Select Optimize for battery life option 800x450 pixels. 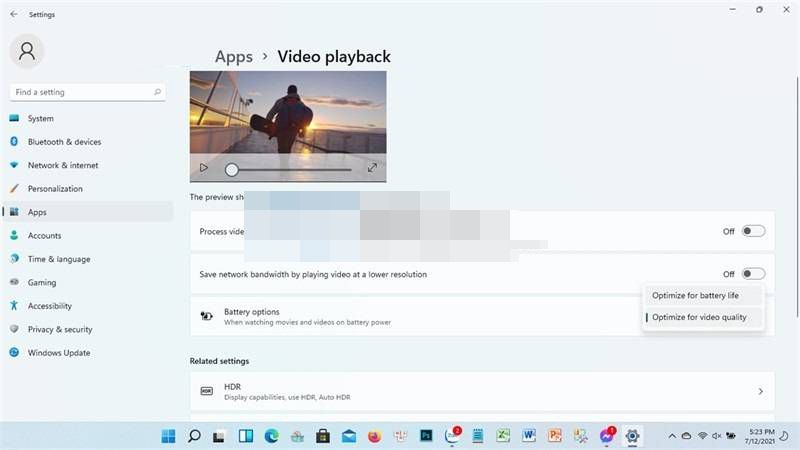[702, 295]
